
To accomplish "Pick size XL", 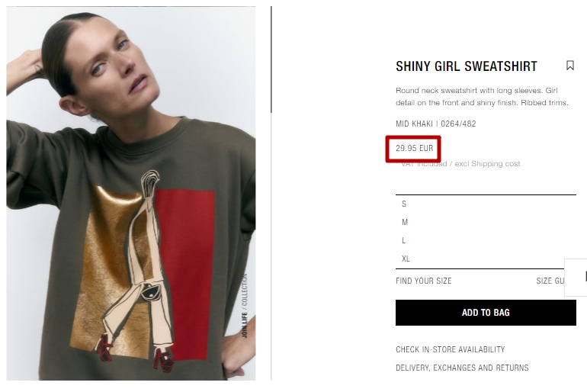I will point(486,259).
